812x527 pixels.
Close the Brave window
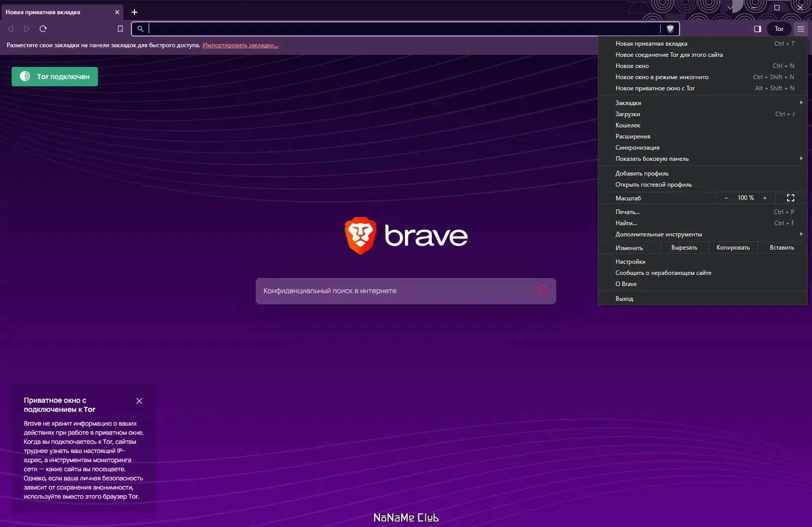[x=800, y=8]
